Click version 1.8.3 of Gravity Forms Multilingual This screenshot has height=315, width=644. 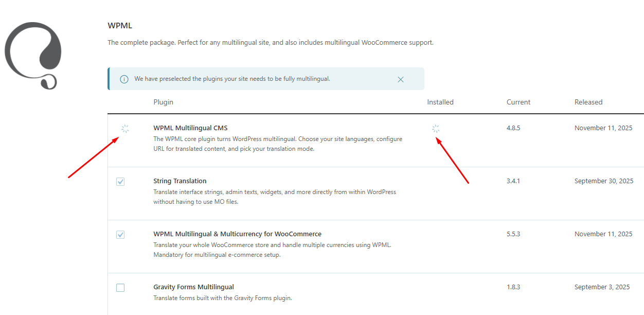513,287
